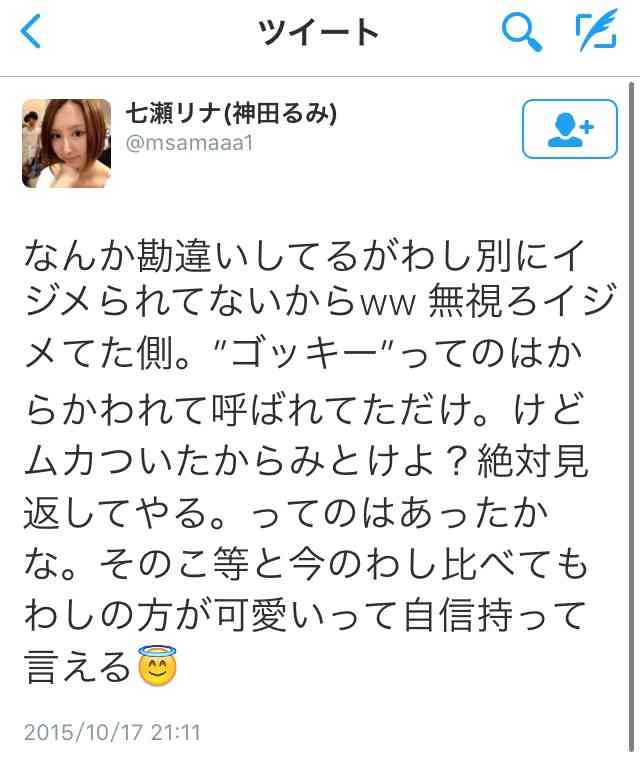Compose a new tweet with the feather icon
The image size is (640, 765).
click(596, 31)
